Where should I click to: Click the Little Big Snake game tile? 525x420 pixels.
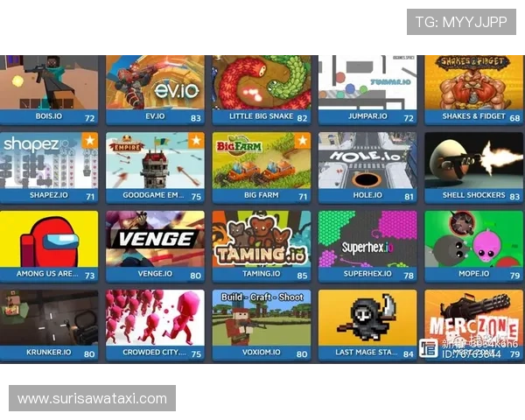click(261, 83)
